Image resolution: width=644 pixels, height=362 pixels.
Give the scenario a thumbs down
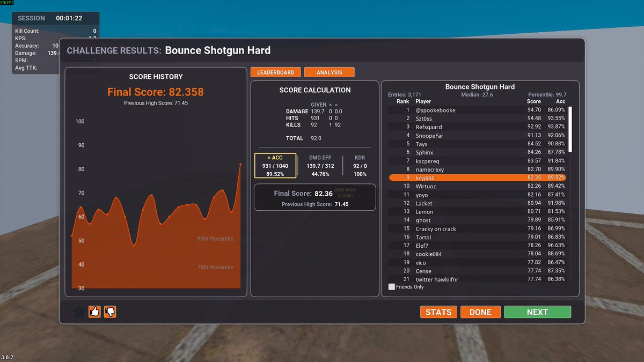[x=110, y=312]
